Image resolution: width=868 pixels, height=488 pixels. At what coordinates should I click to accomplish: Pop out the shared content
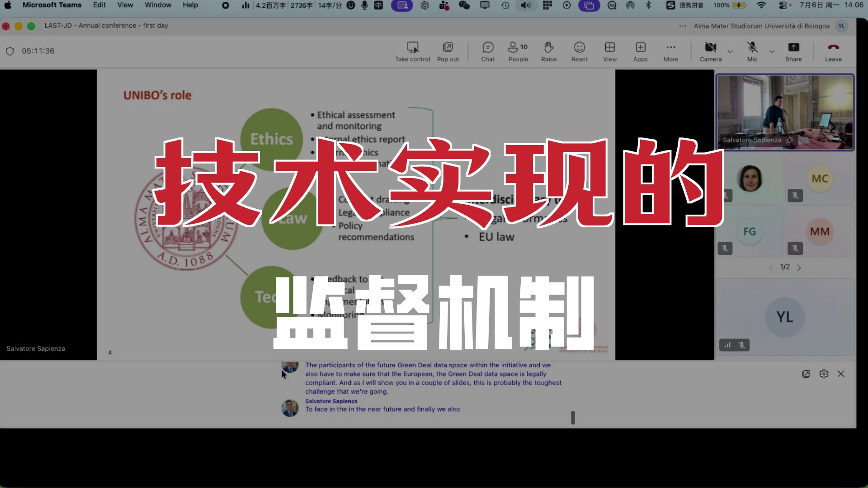448,52
